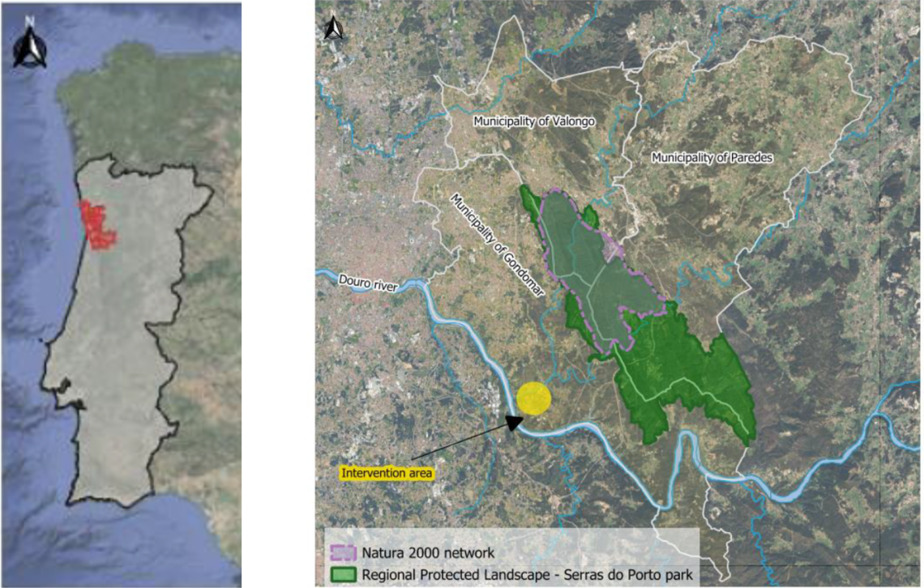Click the Portugal overview map thumbnail
The height and width of the screenshot is (588, 924).
point(122,292)
